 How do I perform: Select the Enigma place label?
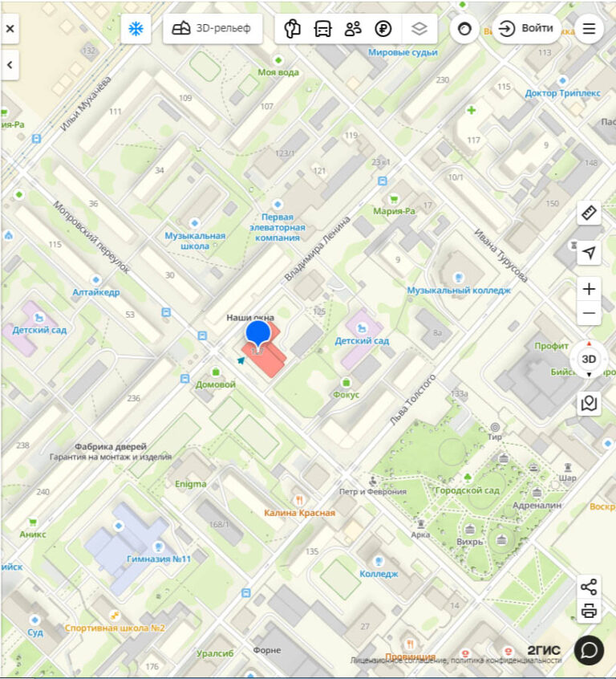tap(190, 484)
